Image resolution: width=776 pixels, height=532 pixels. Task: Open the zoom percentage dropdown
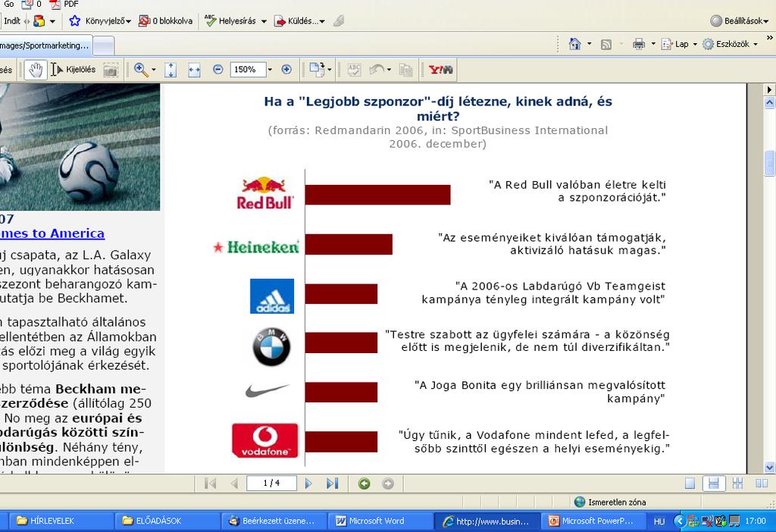[x=270, y=70]
